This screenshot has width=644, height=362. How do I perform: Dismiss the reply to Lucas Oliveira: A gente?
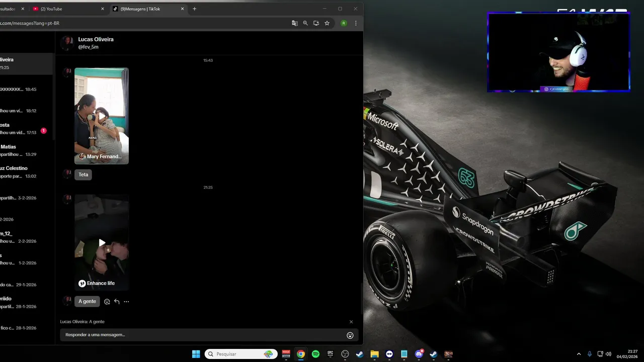tap(351, 322)
